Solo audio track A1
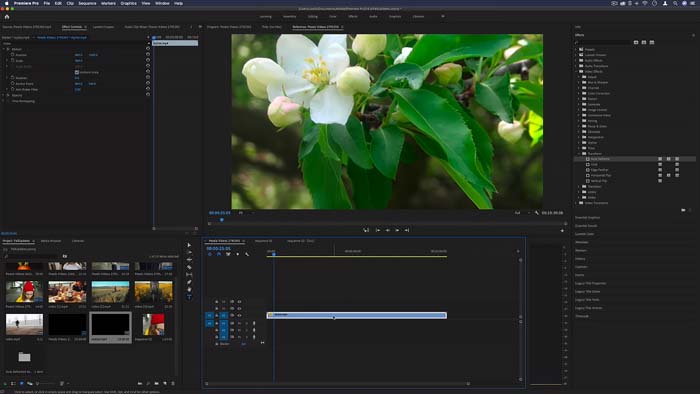 pyautogui.click(x=246, y=323)
